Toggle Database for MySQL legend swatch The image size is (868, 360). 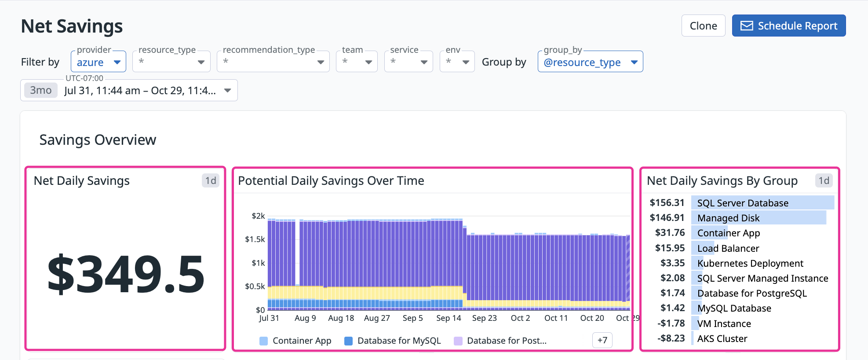click(349, 341)
